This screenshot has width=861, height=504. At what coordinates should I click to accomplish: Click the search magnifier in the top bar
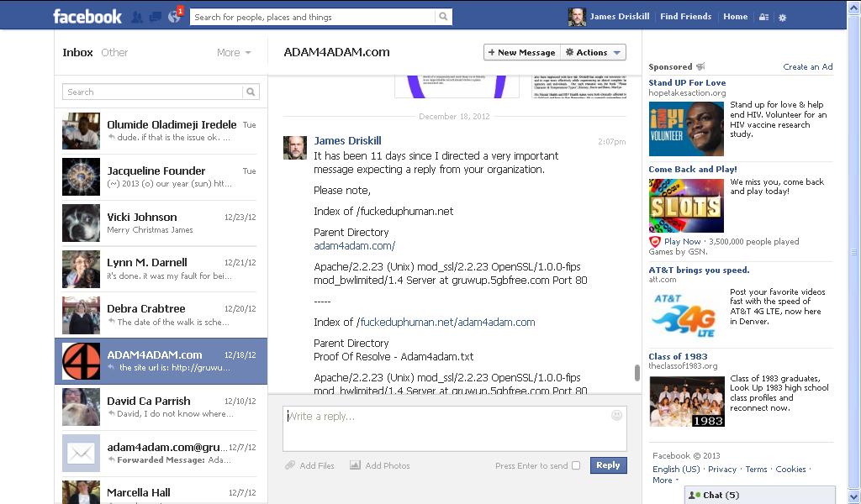[x=443, y=17]
